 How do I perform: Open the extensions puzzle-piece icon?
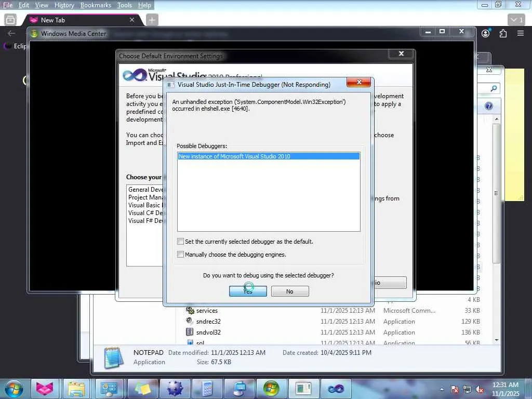coord(503,33)
